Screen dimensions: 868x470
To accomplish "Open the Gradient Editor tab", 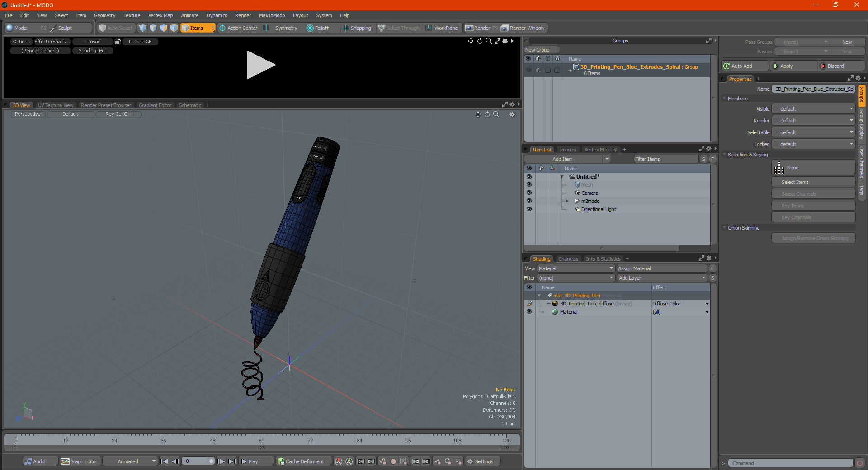I will (x=155, y=105).
